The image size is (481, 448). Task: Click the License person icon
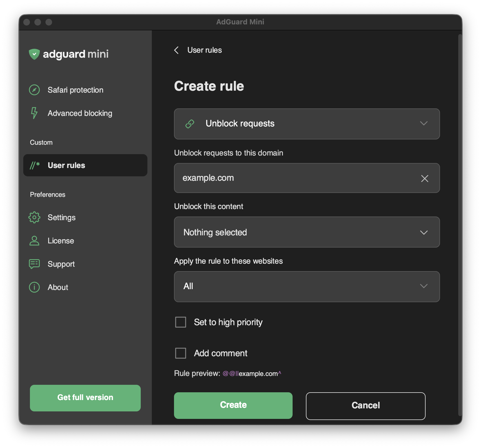34,241
